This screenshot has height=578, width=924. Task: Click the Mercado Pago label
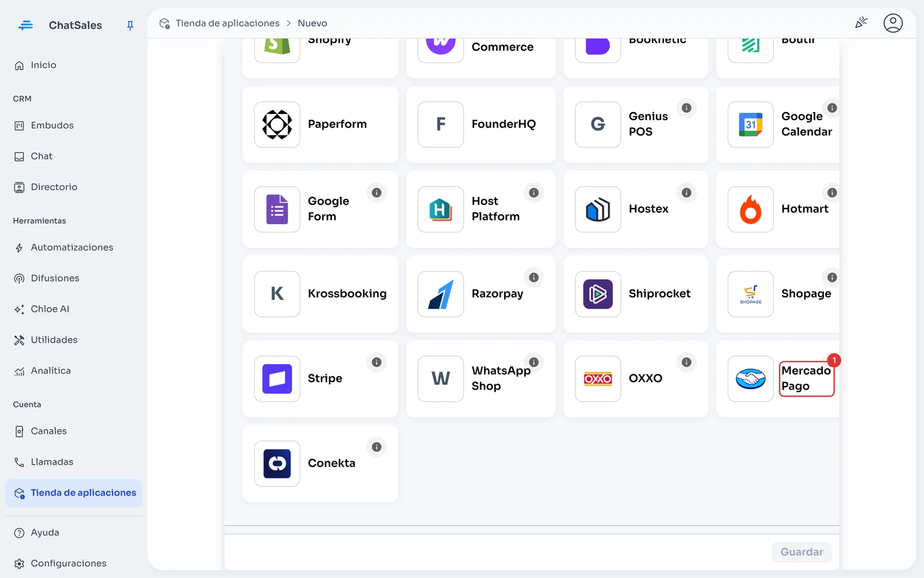click(x=806, y=379)
